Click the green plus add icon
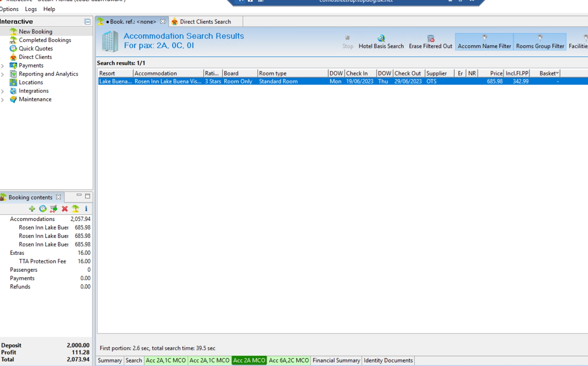588x366 pixels. point(32,209)
